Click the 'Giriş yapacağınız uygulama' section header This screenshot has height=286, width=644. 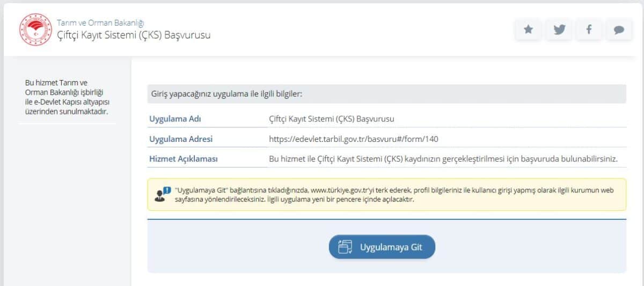(x=227, y=94)
